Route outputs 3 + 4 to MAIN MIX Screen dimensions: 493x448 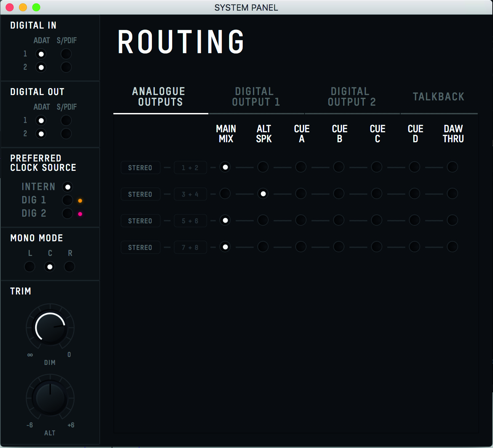tap(225, 193)
